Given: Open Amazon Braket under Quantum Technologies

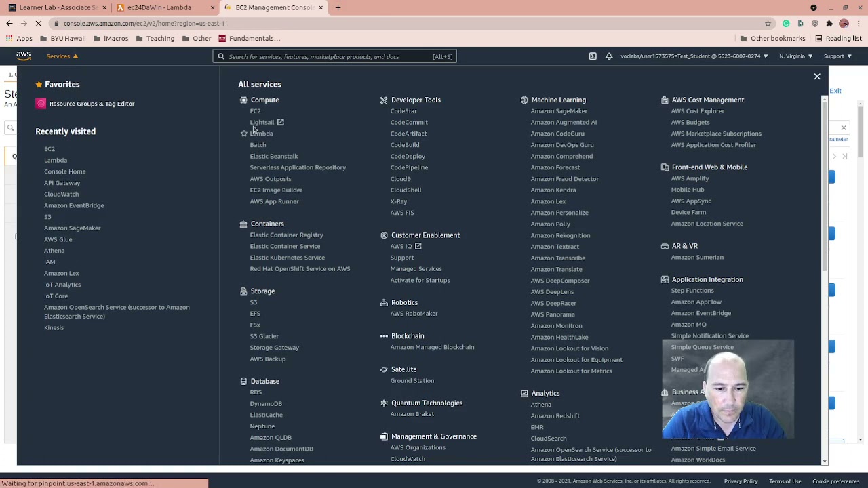Looking at the screenshot, I should point(412,414).
